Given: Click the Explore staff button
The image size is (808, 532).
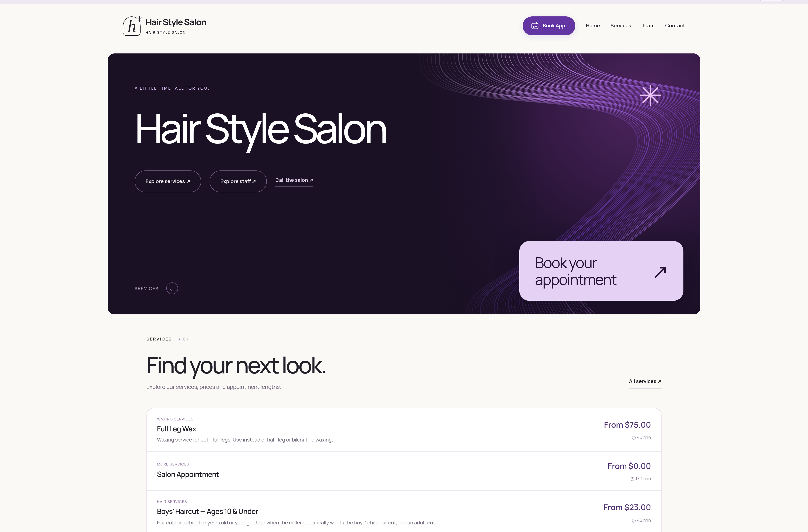Looking at the screenshot, I should pyautogui.click(x=238, y=181).
